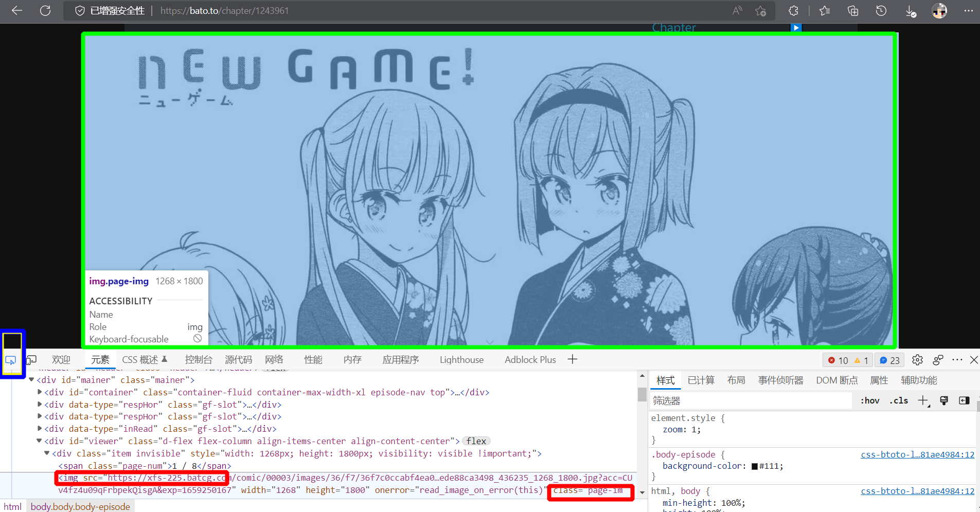
Task: Click the flex badge on viewer
Action: 476,441
